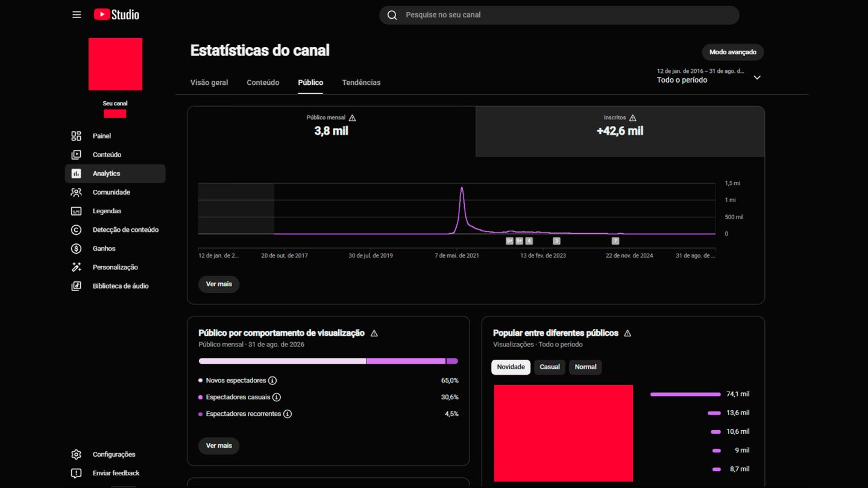The height and width of the screenshot is (488, 868).
Task: Click the peak of the subscribers chart
Action: point(462,189)
